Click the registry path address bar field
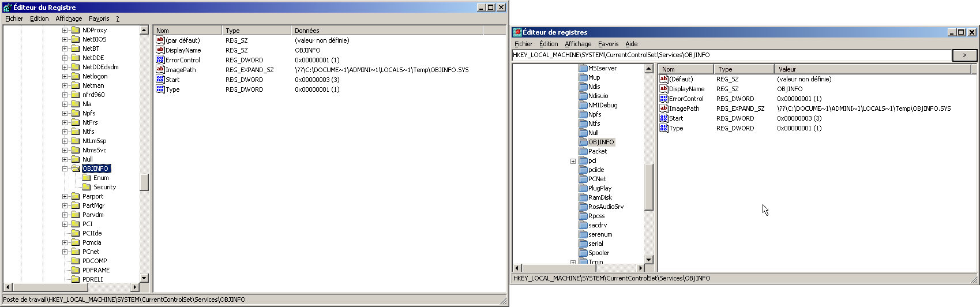Screen dimensions: 980x307 click(731, 55)
